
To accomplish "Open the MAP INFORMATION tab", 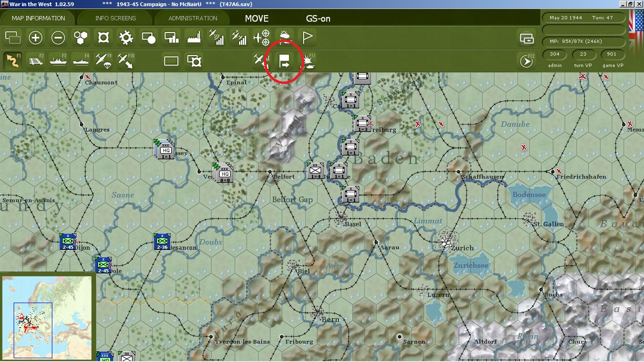I will point(38,18).
